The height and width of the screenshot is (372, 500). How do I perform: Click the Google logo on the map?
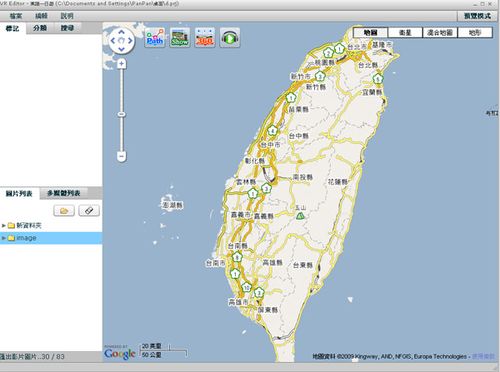120,354
